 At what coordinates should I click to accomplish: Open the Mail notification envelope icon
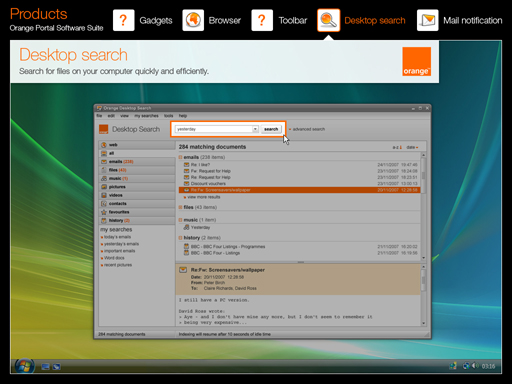(427, 20)
